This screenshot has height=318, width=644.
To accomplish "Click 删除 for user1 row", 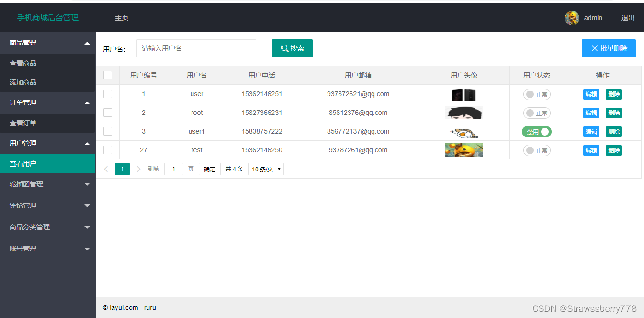I will click(x=614, y=132).
